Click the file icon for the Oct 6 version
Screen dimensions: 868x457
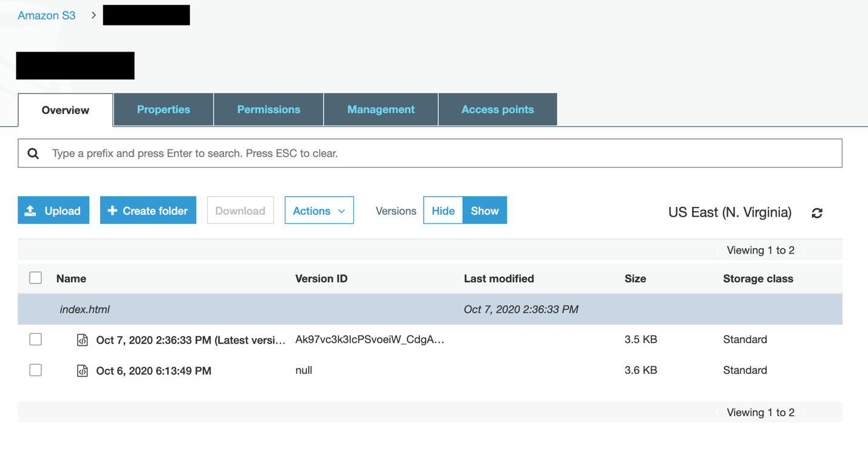pyautogui.click(x=83, y=370)
